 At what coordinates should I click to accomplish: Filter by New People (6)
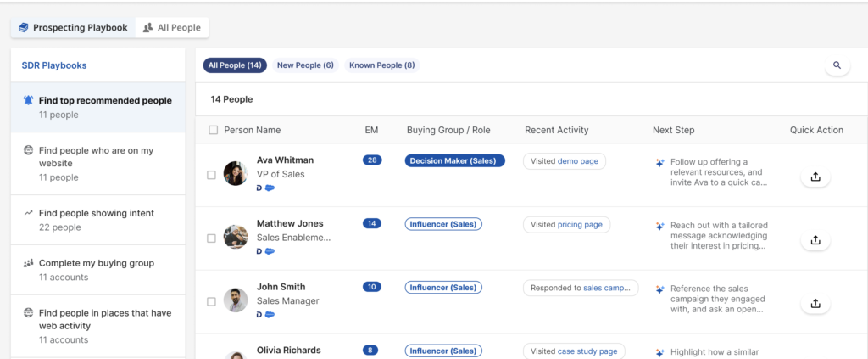click(x=305, y=65)
